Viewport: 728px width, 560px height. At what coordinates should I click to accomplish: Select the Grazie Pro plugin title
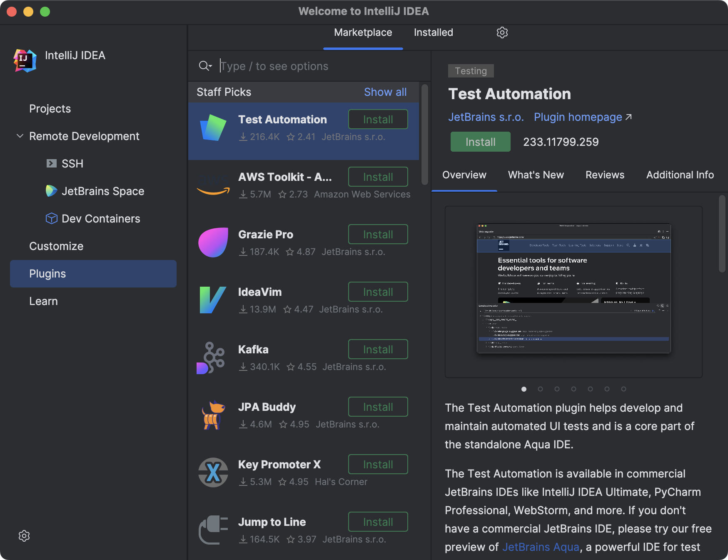(x=266, y=235)
